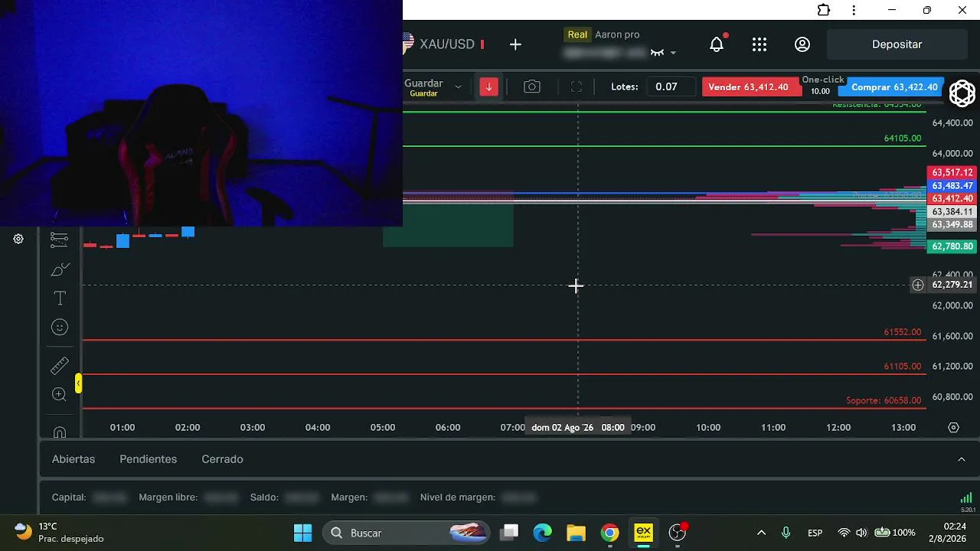980x551 pixels.
Task: Click the Depositar button
Action: click(897, 44)
